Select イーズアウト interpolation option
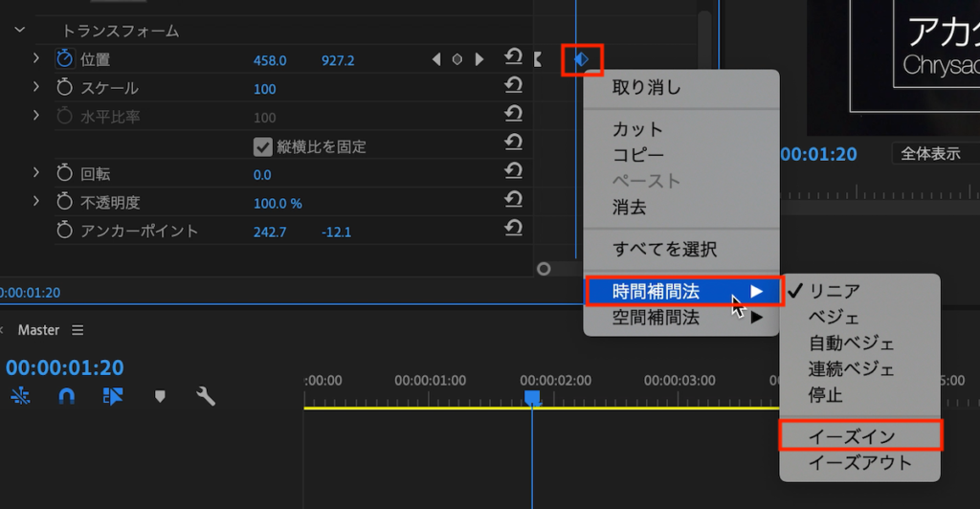980x509 pixels. (x=860, y=462)
